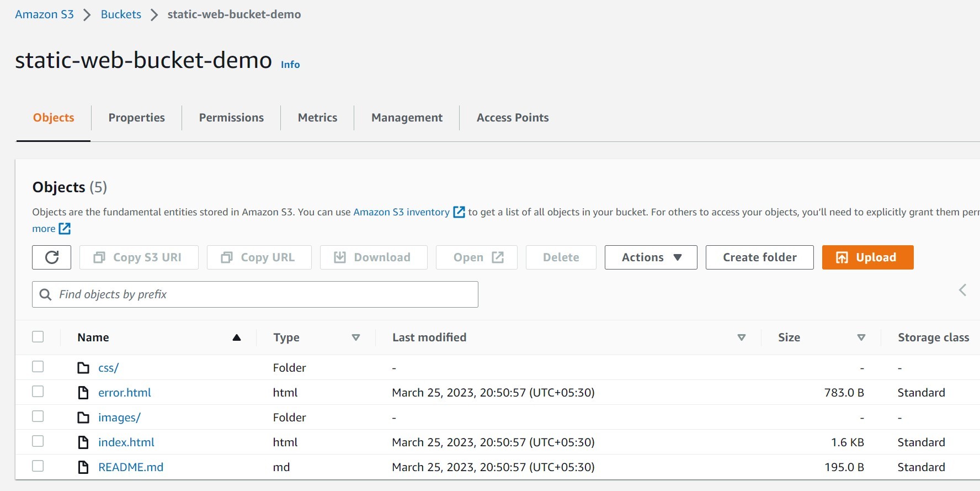980x491 pixels.
Task: Open the Properties tab
Action: pyautogui.click(x=136, y=118)
